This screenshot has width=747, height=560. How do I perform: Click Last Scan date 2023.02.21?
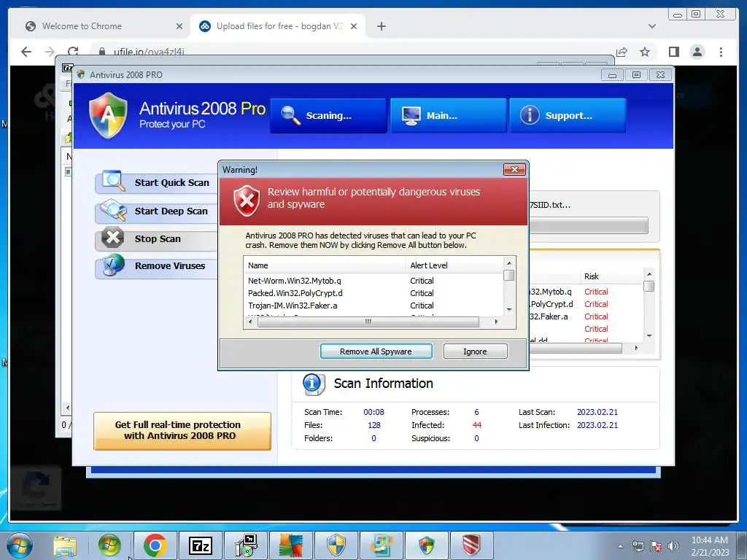point(597,413)
